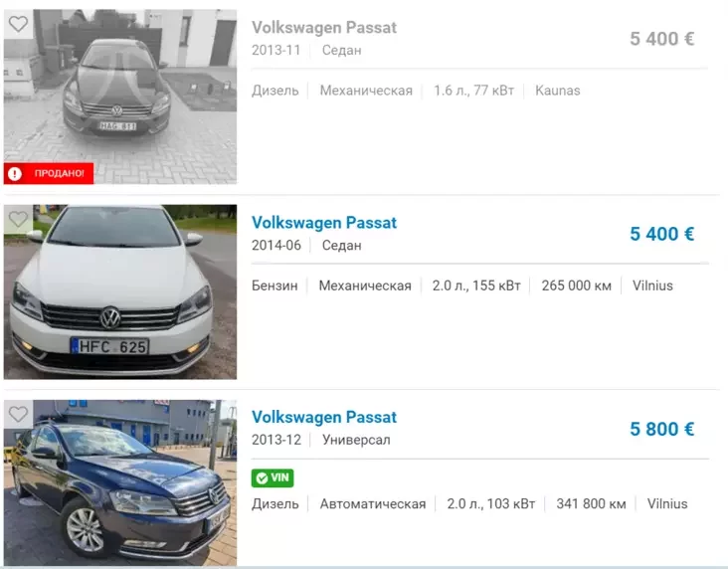Screen dimensions: 728x569
Task: Favorite the sold grey Passat with heart icon
Action: pos(19,24)
